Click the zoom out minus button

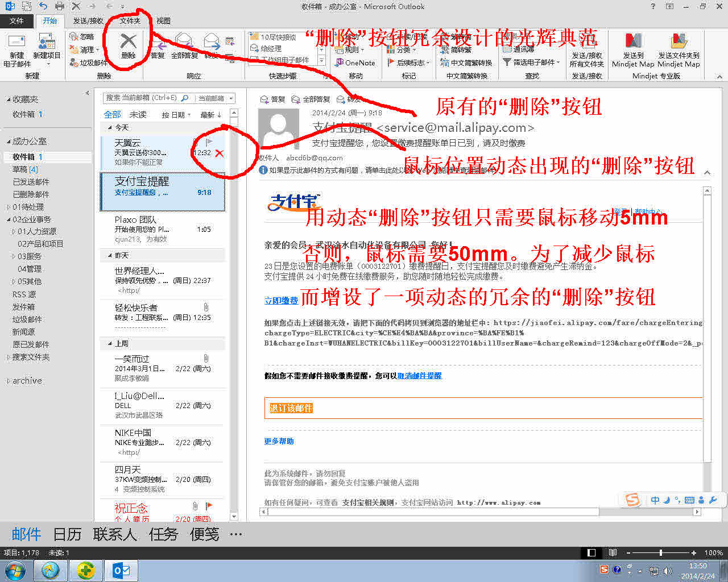tap(628, 552)
